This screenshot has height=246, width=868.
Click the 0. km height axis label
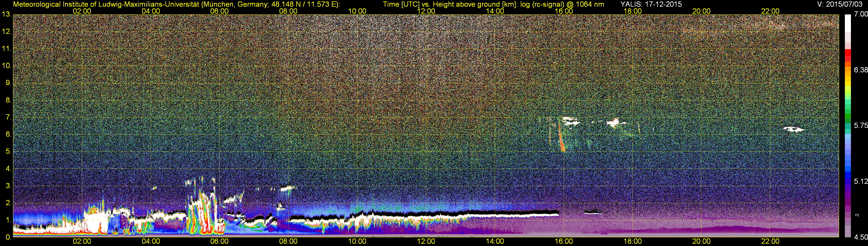(x=8, y=237)
